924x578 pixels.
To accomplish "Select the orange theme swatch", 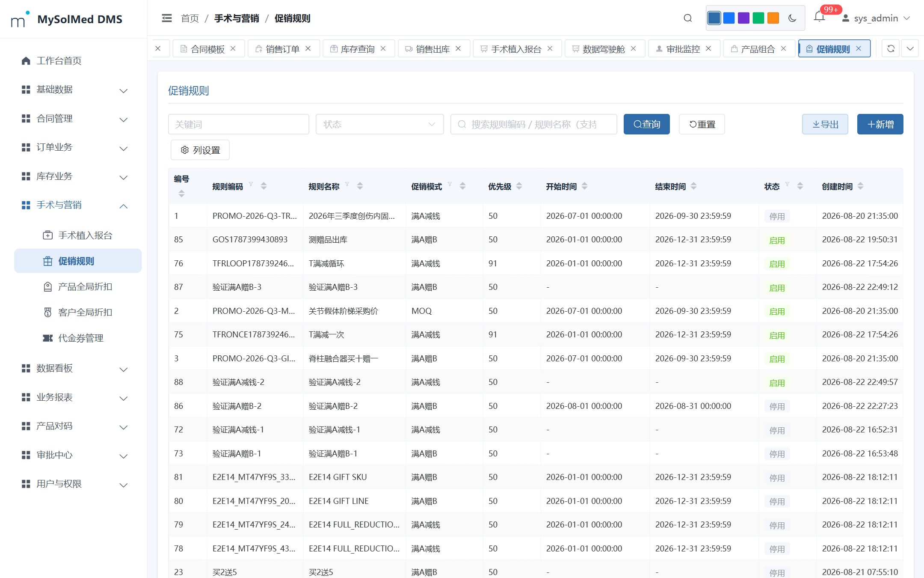I will [x=773, y=18].
